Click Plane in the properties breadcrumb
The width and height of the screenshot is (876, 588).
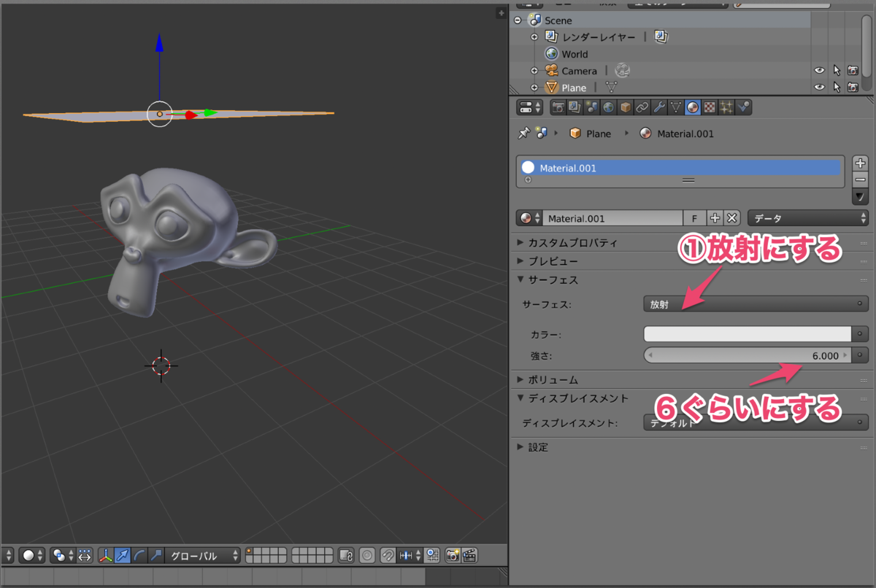(x=599, y=134)
